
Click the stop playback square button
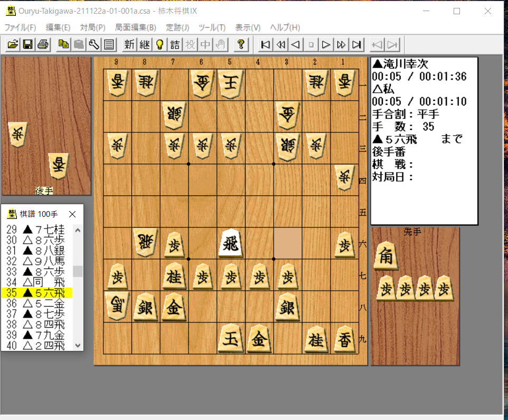point(311,44)
